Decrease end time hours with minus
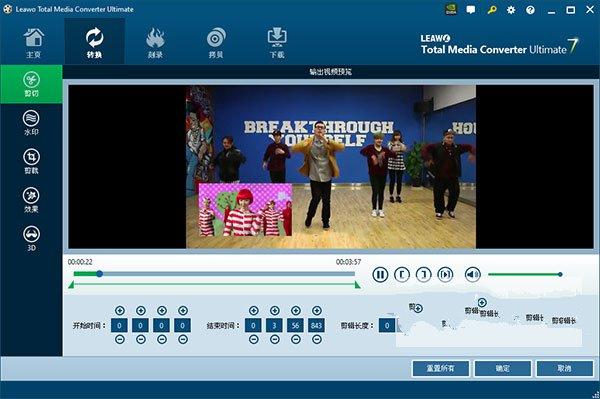The image size is (600, 399). pos(254,339)
